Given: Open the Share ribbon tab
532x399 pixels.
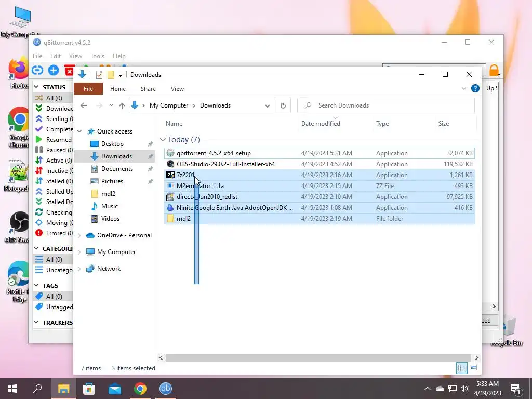Looking at the screenshot, I should point(148,89).
